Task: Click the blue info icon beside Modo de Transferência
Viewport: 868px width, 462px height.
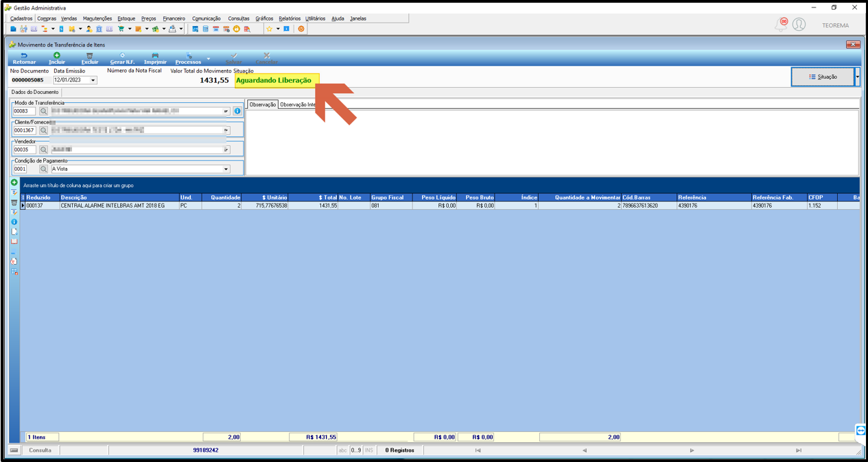Action: point(237,111)
